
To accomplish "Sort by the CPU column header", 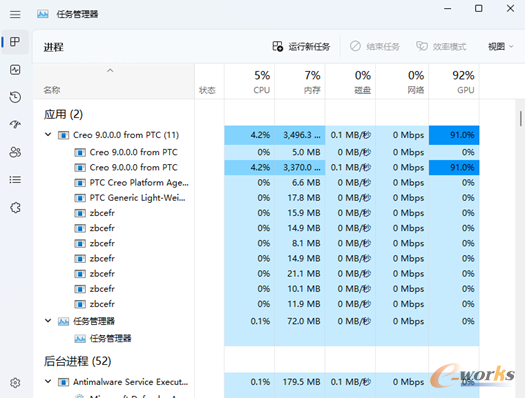I will pos(249,82).
